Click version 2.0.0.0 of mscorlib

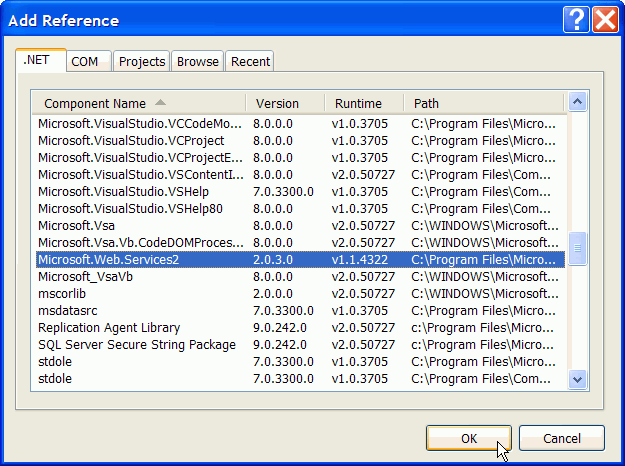click(x=273, y=294)
